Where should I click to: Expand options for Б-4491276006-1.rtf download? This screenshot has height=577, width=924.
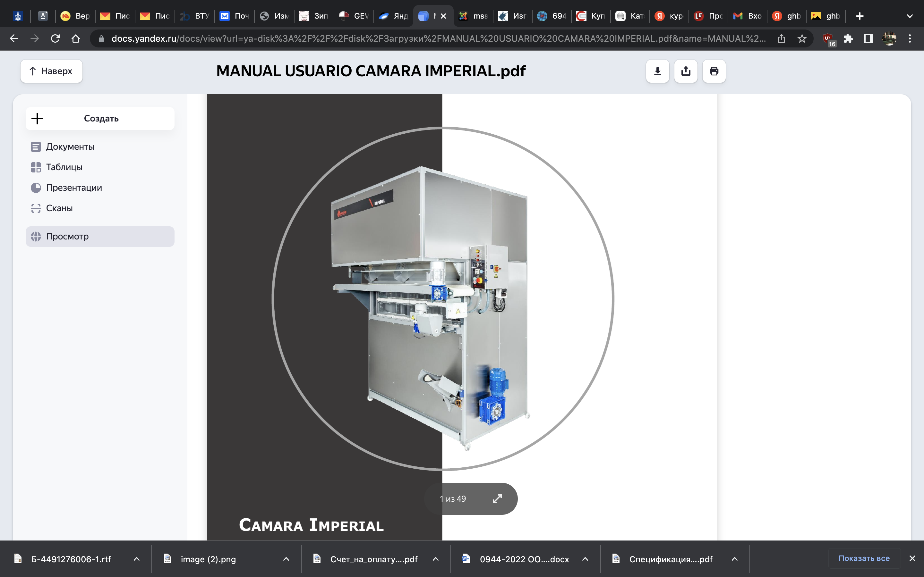137,559
